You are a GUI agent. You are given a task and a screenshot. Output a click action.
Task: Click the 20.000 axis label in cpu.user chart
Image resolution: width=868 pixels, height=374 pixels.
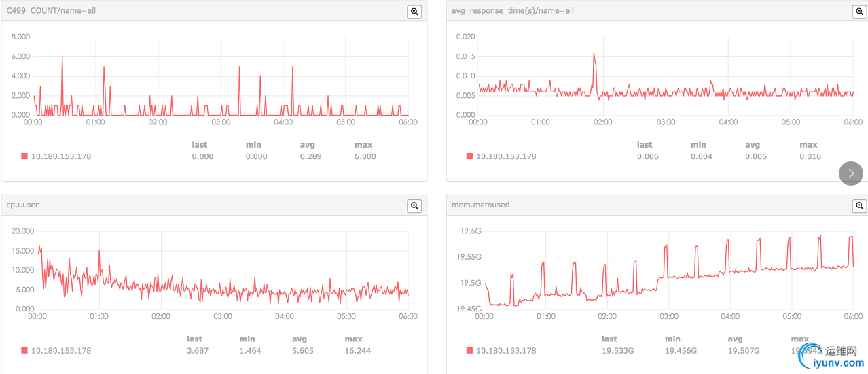(x=23, y=231)
